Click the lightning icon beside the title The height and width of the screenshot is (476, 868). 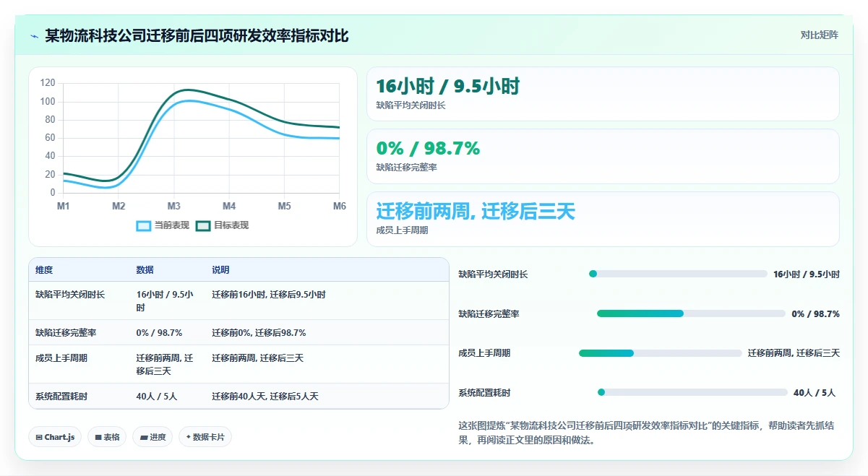point(34,36)
